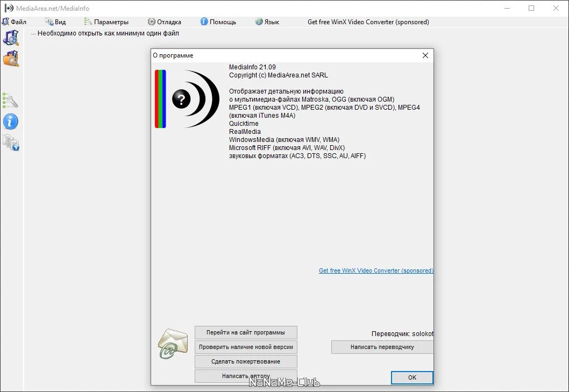Open the Файл menu
The height and width of the screenshot is (392, 569).
14,22
